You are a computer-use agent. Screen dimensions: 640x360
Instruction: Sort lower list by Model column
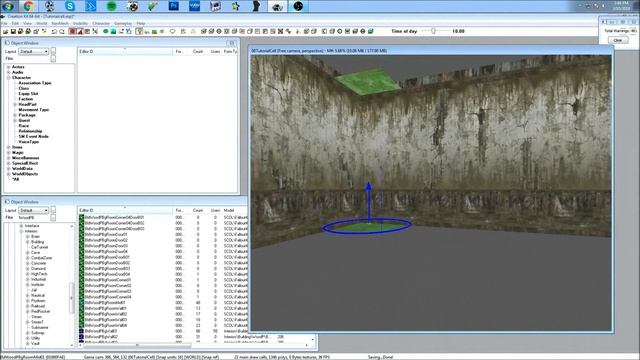click(x=235, y=210)
